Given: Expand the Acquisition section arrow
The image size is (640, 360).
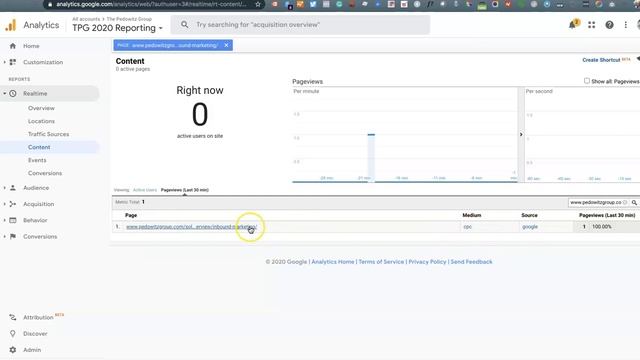Looking at the screenshot, I should click(x=4, y=204).
